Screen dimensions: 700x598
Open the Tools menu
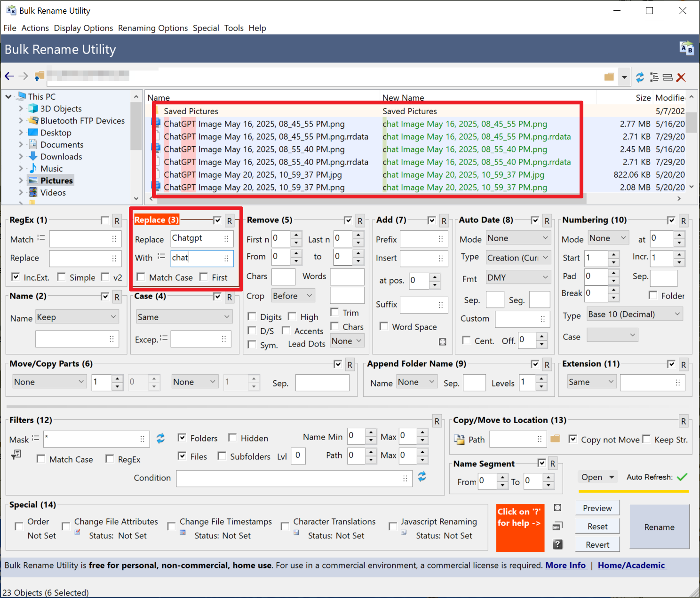(x=234, y=28)
